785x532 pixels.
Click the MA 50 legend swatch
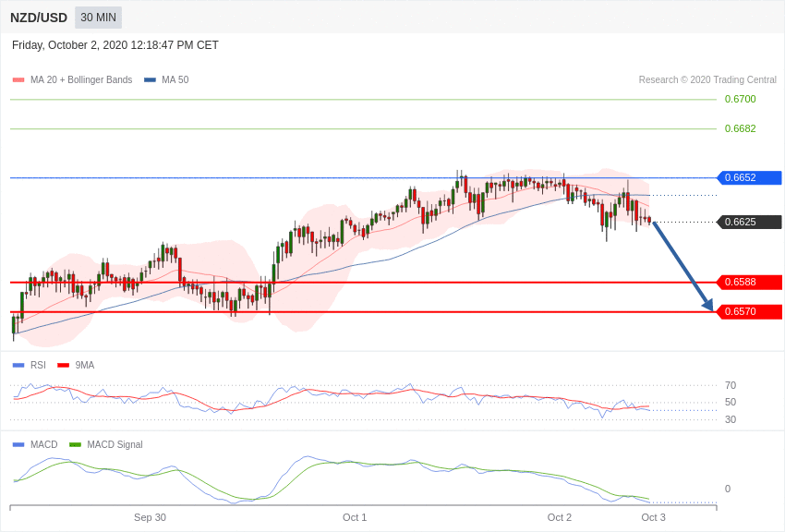click(x=150, y=80)
